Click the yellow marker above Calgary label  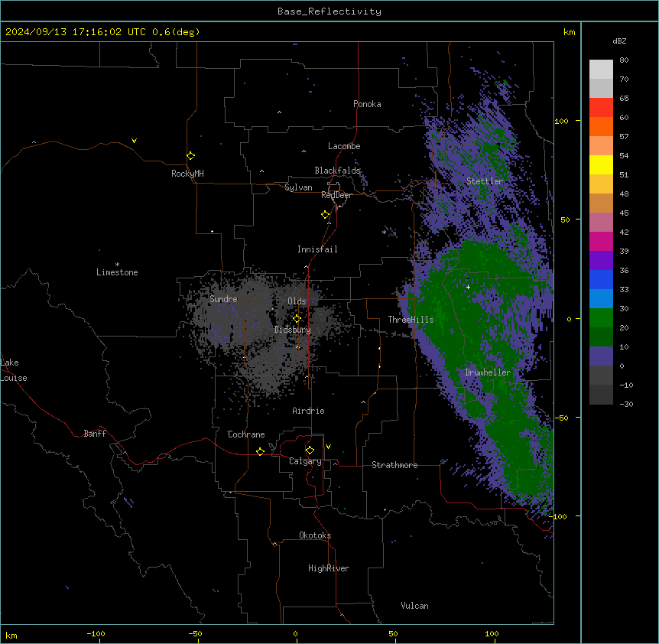310,450
